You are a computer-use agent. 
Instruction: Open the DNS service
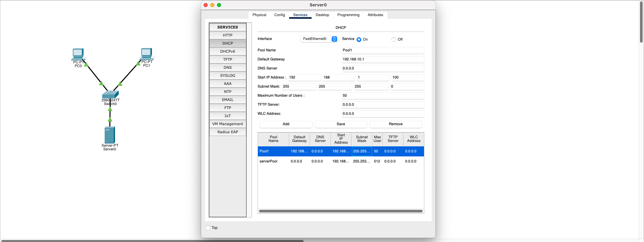(x=228, y=67)
